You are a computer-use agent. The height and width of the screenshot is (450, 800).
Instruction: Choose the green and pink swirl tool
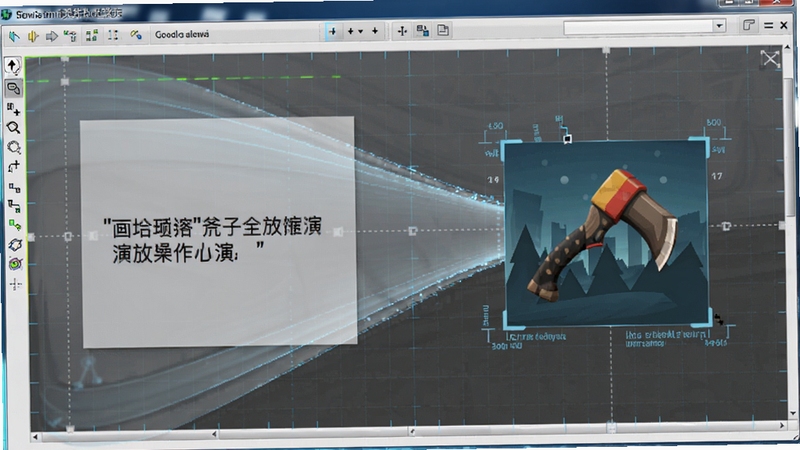pyautogui.click(x=15, y=264)
